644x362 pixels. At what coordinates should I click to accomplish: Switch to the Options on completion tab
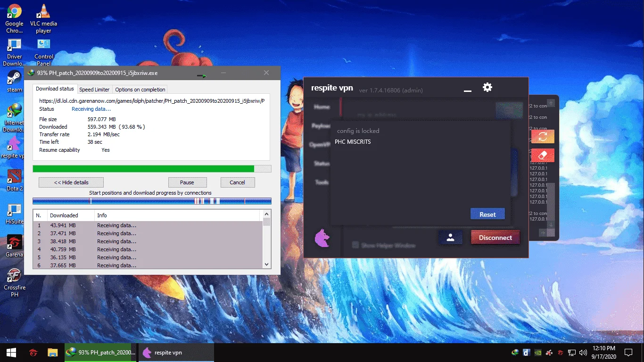(140, 90)
